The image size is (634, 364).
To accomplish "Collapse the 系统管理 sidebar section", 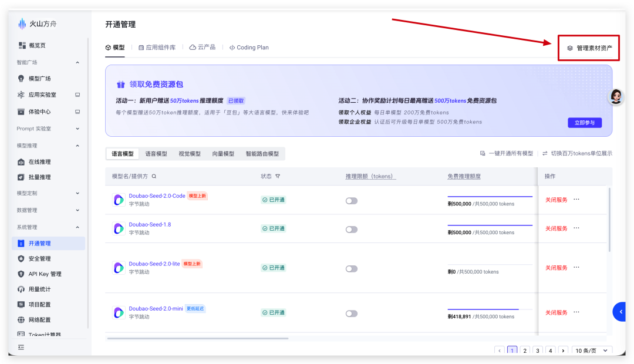I will click(x=77, y=227).
